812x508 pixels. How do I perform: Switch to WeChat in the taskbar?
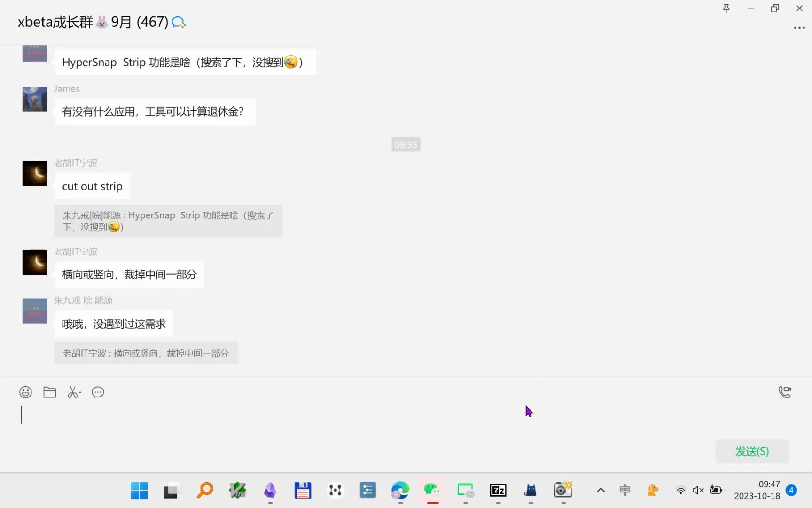[433, 491]
